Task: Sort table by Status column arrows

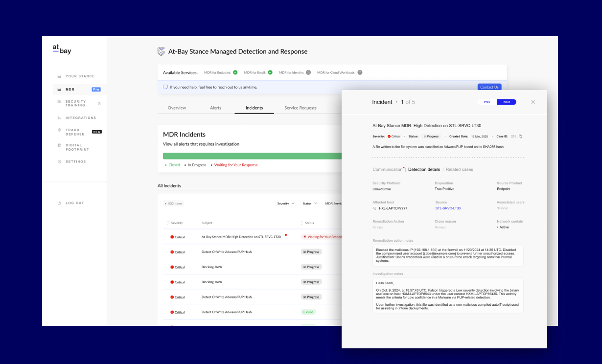Action: (x=301, y=223)
